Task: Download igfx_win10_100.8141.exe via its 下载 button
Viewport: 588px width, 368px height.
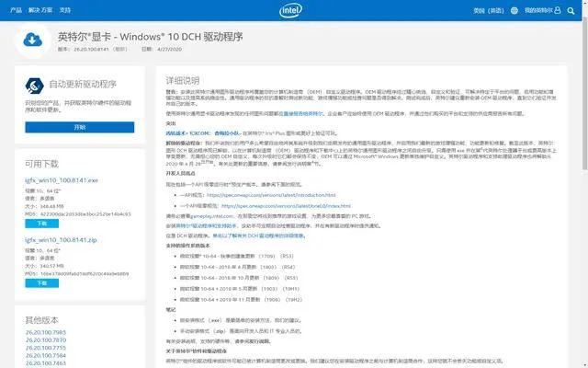Action: pos(42,224)
